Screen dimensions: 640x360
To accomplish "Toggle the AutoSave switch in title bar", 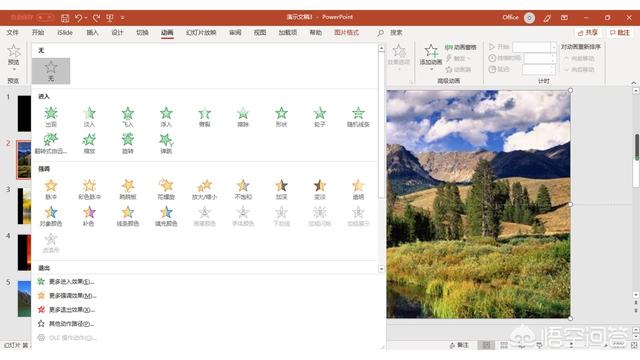I will (x=45, y=18).
